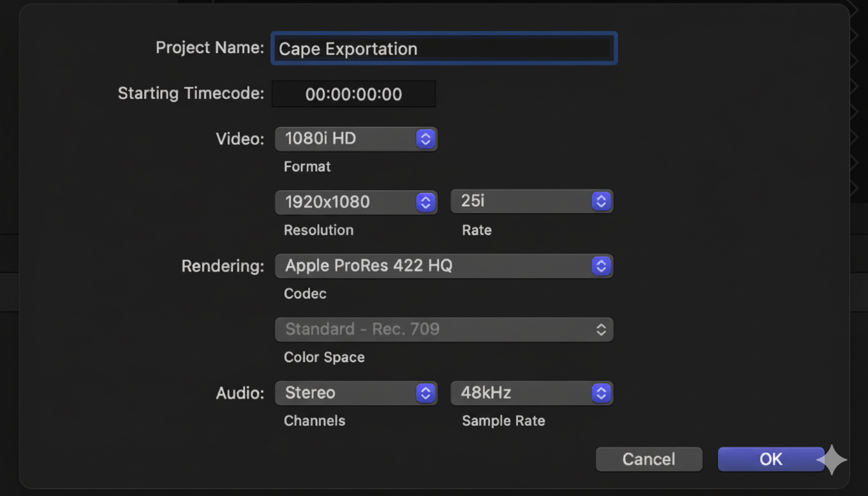Click the Resolution dropdown stepper arrows
This screenshot has height=496, width=868.
[x=426, y=201]
